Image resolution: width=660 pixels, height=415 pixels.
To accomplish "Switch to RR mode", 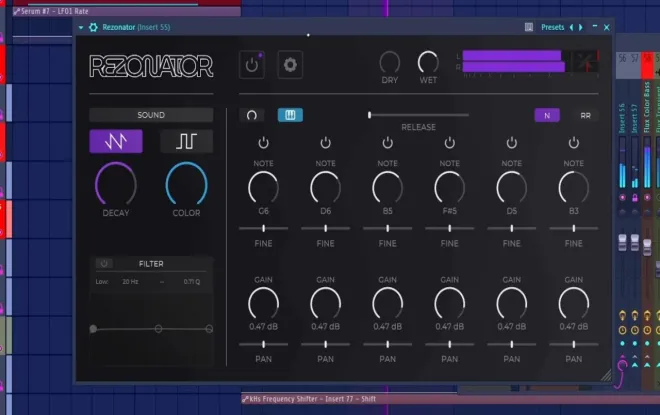I will point(585,115).
